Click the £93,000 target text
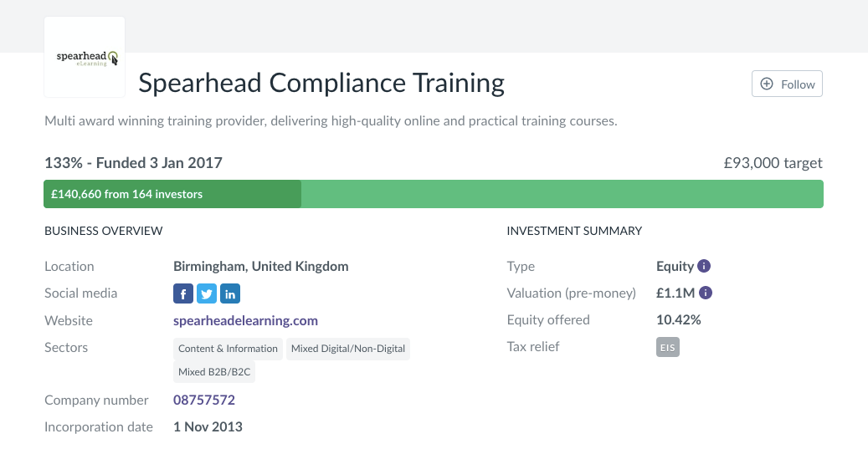The image size is (868, 449). (x=773, y=163)
